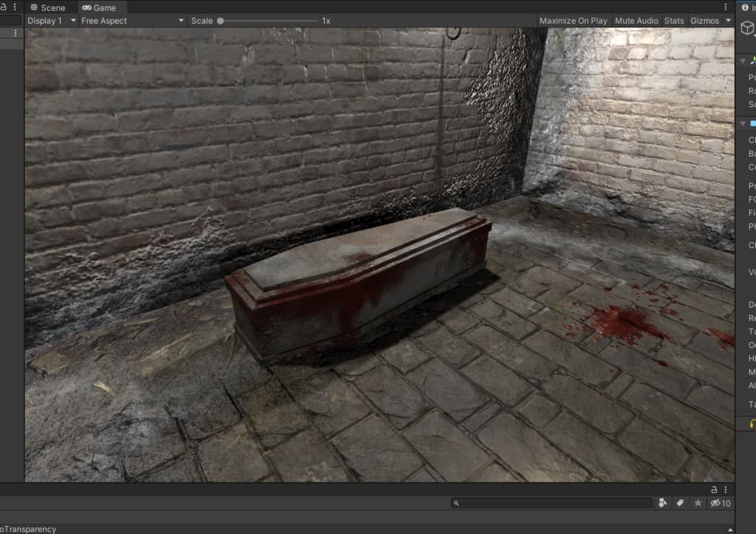756x534 pixels.
Task: Click the left panel lock icon
Action: click(x=5, y=7)
